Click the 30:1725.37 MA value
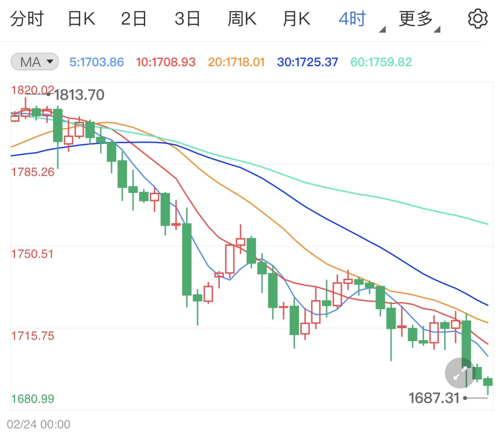Screen dimensions: 504x435 pyautogui.click(x=308, y=62)
